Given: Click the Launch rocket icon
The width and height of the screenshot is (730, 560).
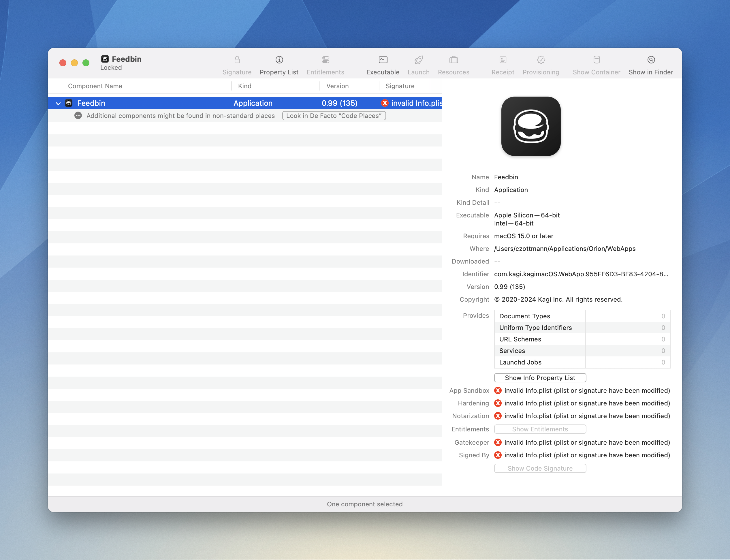Looking at the screenshot, I should [x=418, y=60].
